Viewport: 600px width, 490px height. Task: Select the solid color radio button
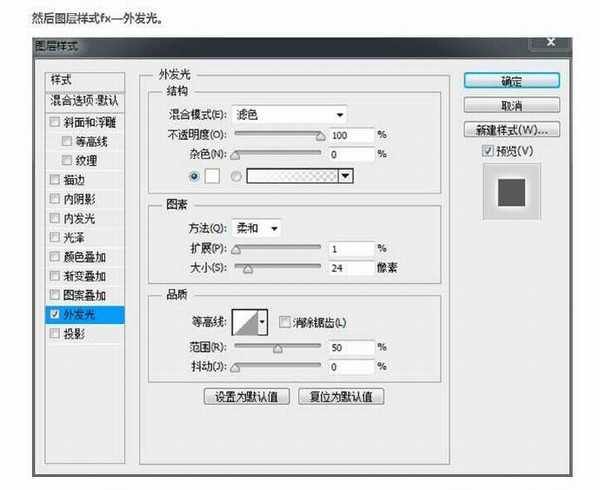195,176
